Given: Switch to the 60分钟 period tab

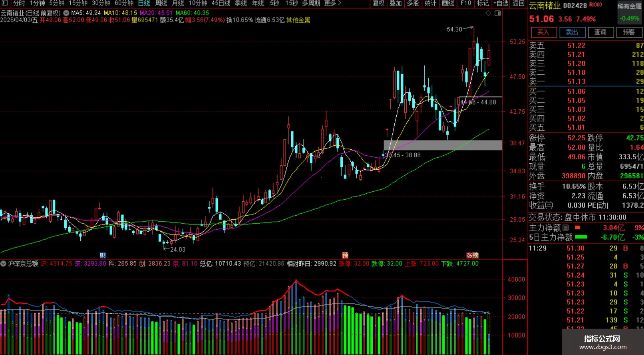Looking at the screenshot, I should [124, 3].
